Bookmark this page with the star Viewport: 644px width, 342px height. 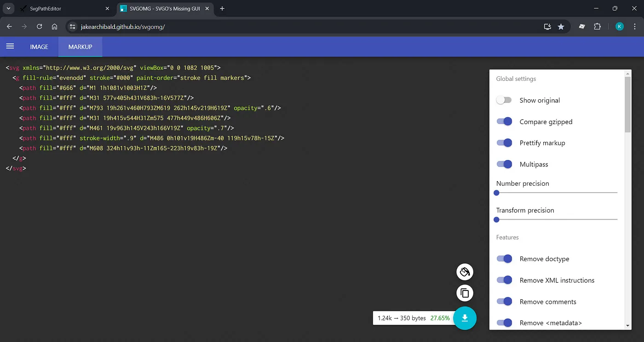pyautogui.click(x=561, y=27)
